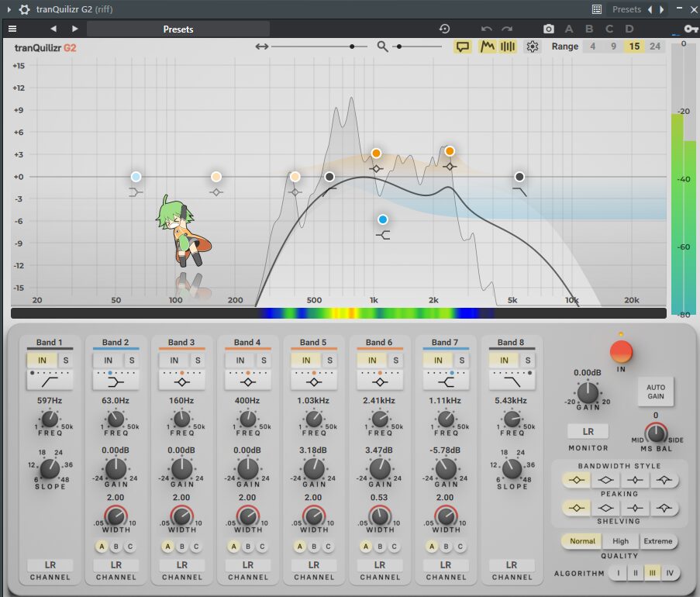Click the key license icon

[691, 29]
